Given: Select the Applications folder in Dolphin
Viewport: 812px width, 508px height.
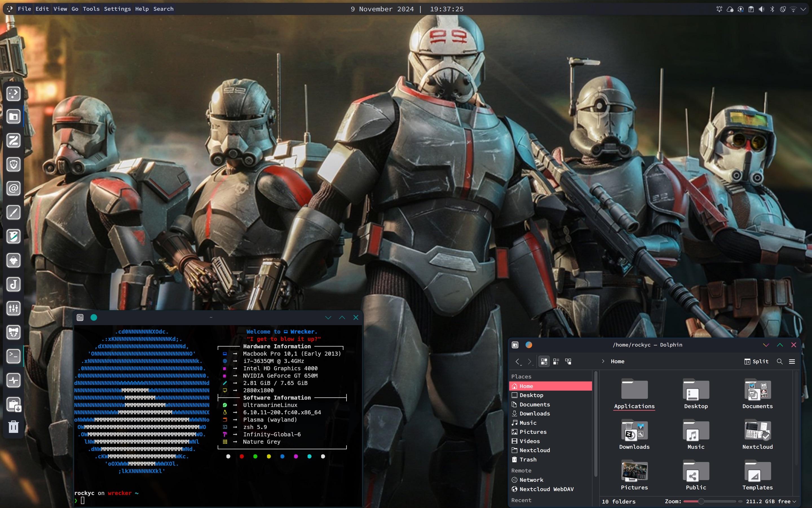Looking at the screenshot, I should 634,394.
